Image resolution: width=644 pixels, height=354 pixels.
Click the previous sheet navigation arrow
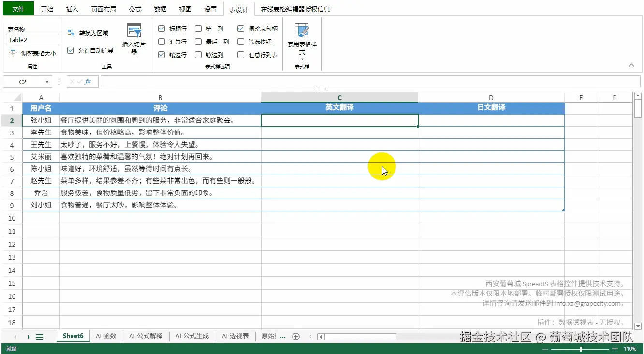click(15, 337)
